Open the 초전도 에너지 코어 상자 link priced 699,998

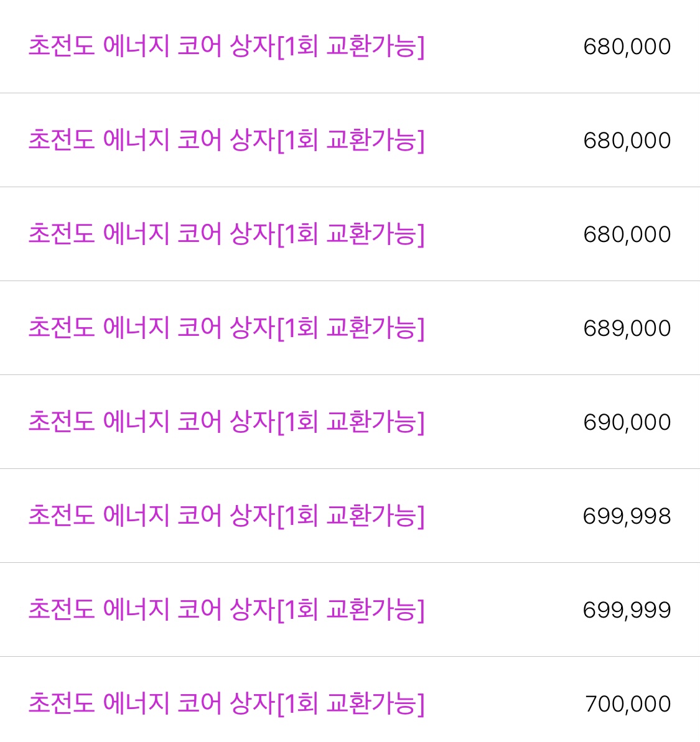[226, 516]
